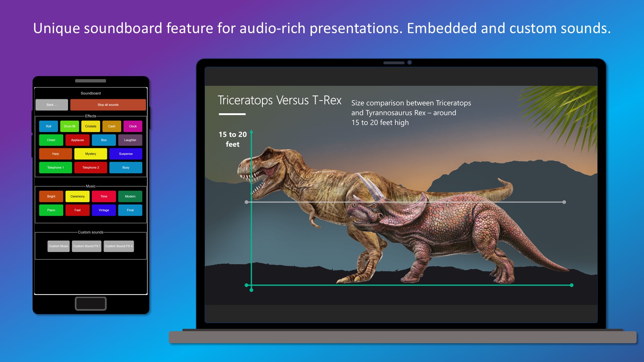Screen dimensions: 644x362
Task: Select the Custom Music sound slot
Action: [58, 246]
